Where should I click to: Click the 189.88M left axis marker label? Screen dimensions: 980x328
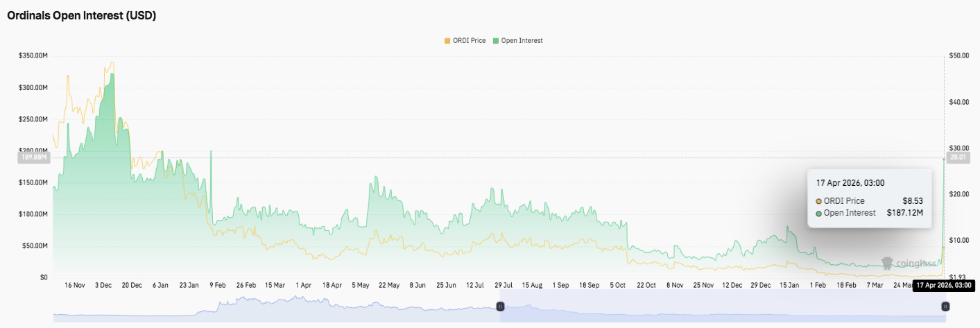(x=33, y=157)
